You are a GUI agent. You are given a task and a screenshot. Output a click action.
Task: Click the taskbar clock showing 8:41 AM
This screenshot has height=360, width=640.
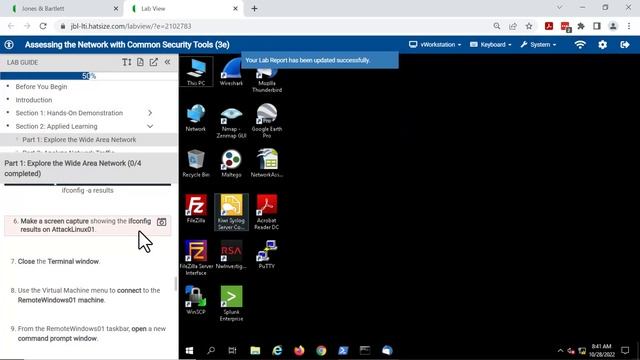(601, 350)
